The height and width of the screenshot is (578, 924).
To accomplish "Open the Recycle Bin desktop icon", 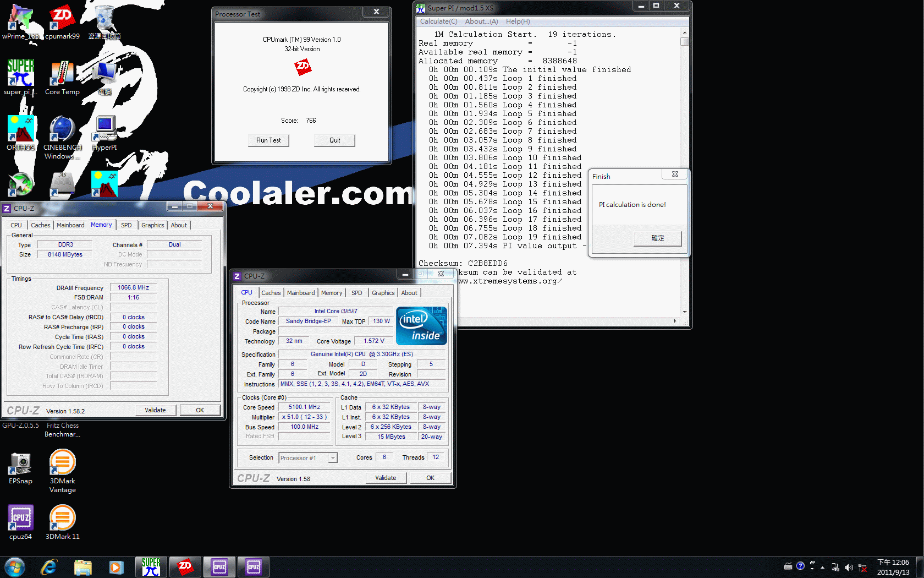I will (x=105, y=22).
